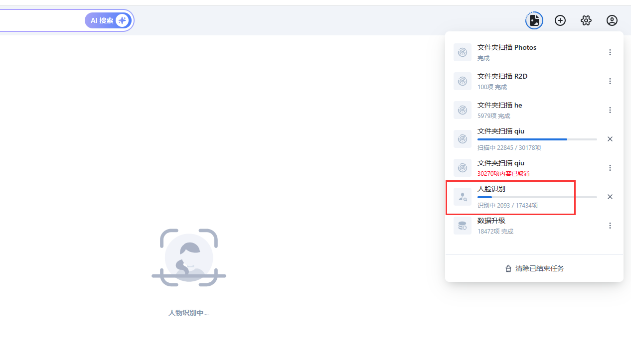
Task: Click the scan icon beside 文件夹扫描 R2D
Action: click(463, 81)
